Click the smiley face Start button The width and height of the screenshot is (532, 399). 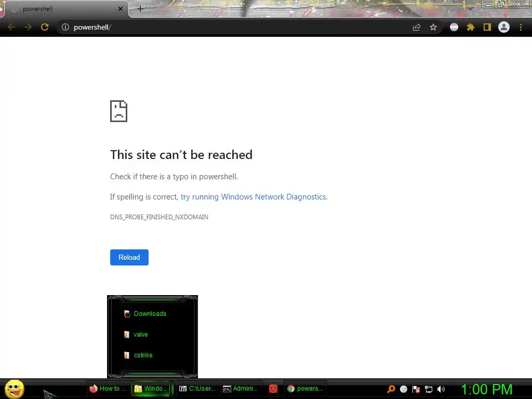click(14, 389)
